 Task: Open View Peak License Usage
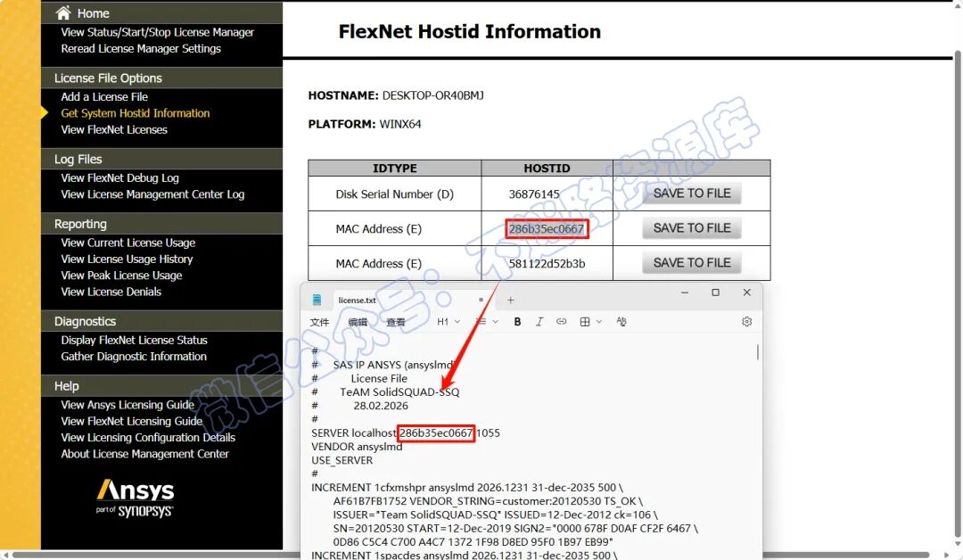(121, 275)
